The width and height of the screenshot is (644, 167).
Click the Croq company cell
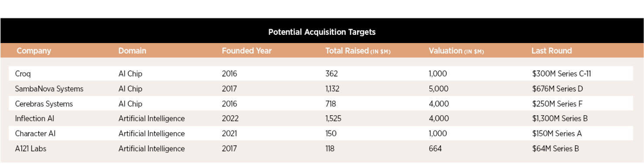pyautogui.click(x=24, y=74)
